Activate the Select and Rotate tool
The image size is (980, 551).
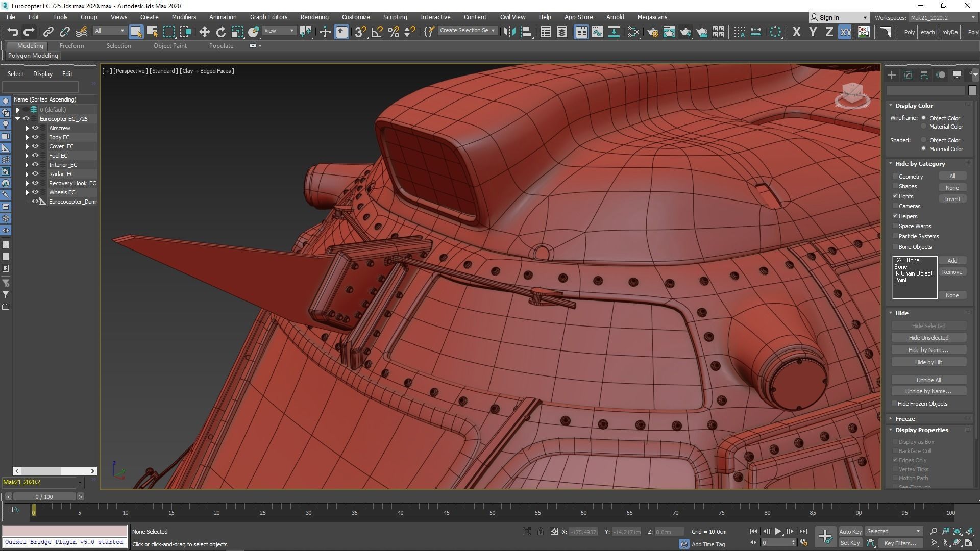pos(220,32)
